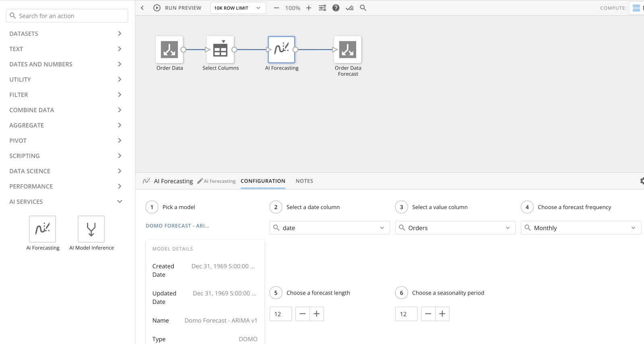The image size is (644, 344).
Task: Click RUN PREVIEW button
Action: point(177,8)
